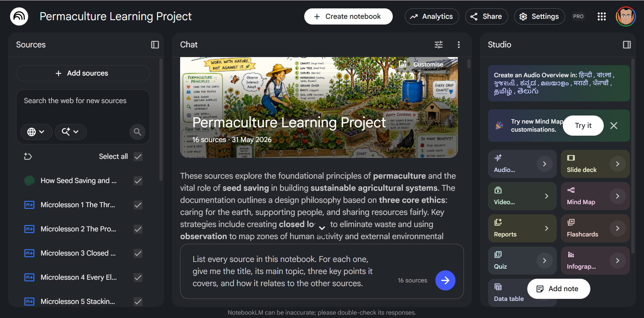Click the refresh sources icon

click(28, 156)
